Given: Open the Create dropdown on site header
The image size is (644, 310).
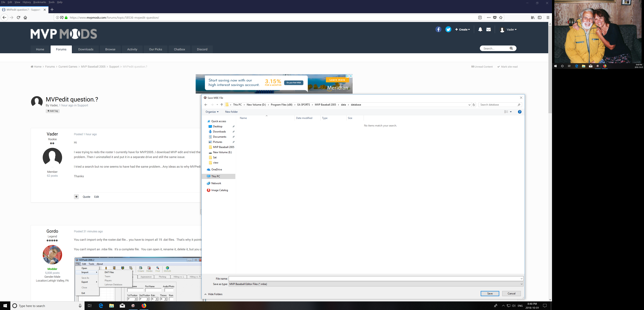Looking at the screenshot, I should pos(462,29).
